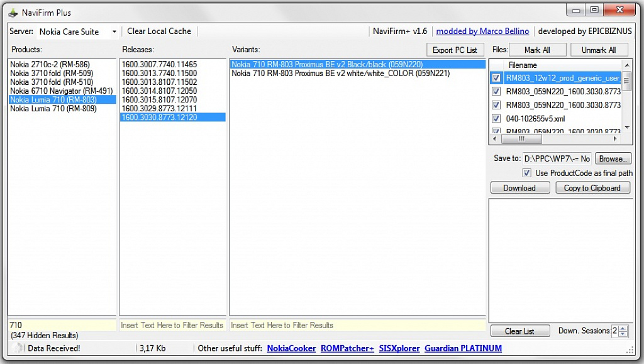Decrease Down. Sessions with the down arrow

coord(623,334)
